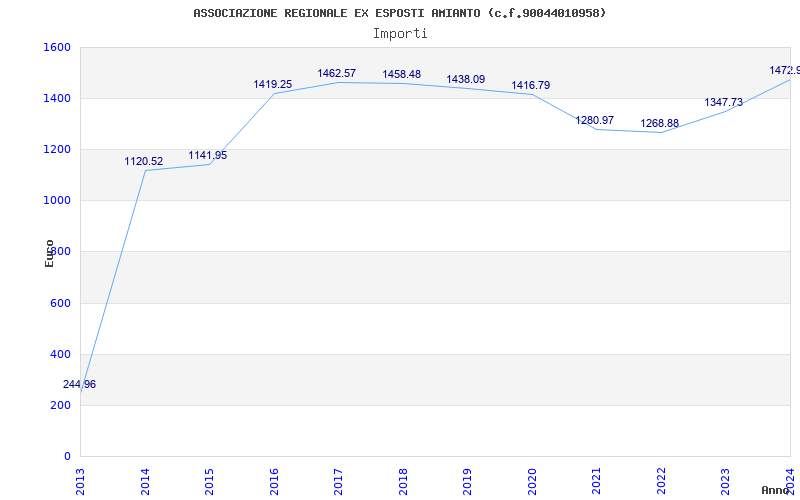The width and height of the screenshot is (800, 500).
Task: Select the 1416.79 data label
Action: tap(531, 86)
